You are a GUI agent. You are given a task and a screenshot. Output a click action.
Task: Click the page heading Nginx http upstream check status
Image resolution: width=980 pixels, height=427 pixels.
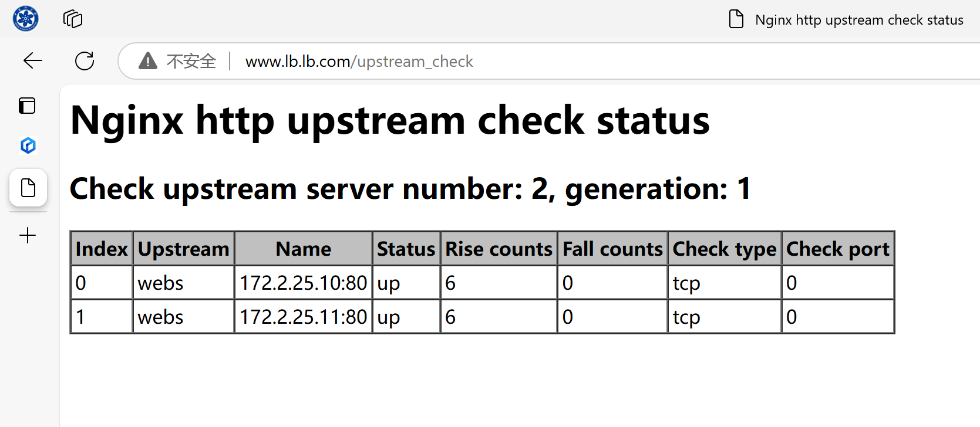coord(390,121)
